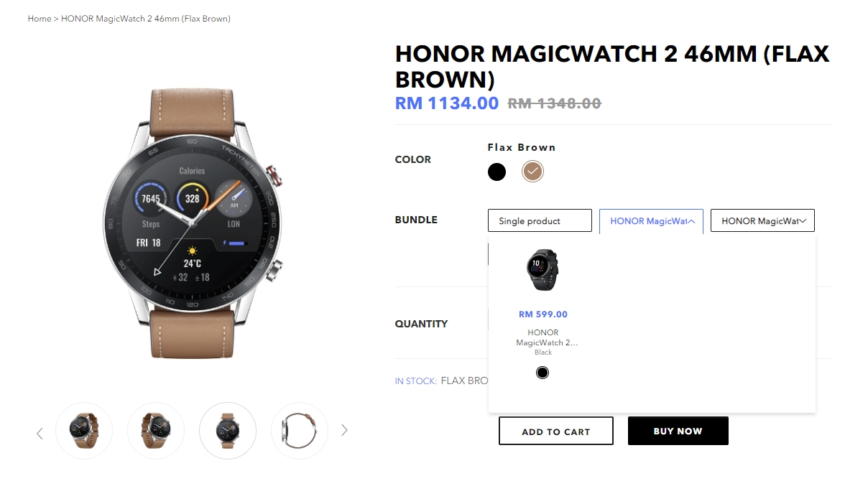Select side-profile watch strap thumbnail
Viewport: 868px width, 481px height.
300,431
